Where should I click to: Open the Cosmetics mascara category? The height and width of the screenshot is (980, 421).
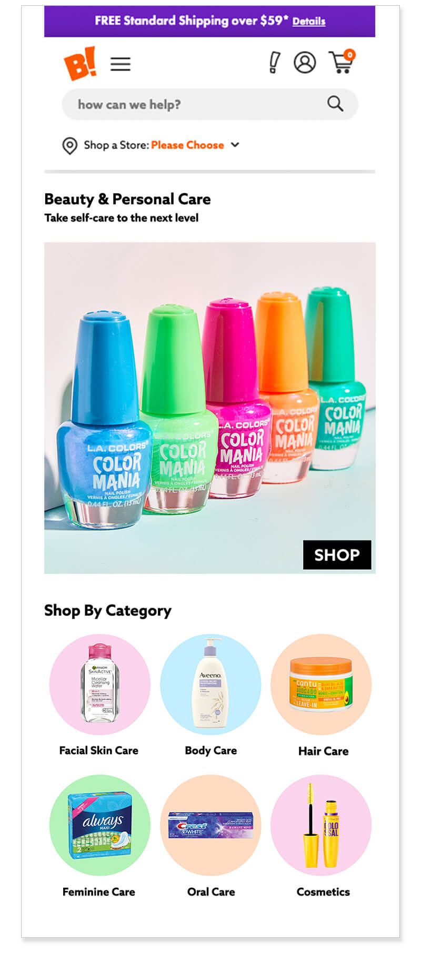point(321,825)
